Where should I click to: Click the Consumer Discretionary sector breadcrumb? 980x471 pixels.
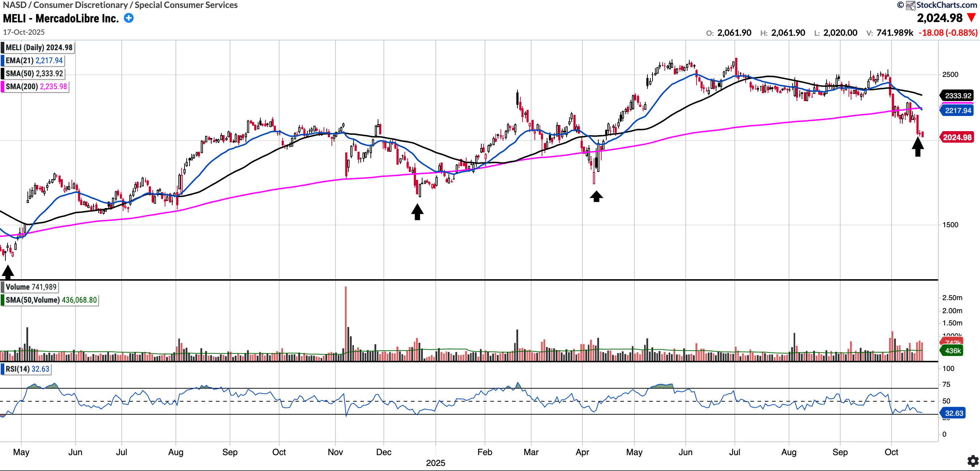coord(80,5)
